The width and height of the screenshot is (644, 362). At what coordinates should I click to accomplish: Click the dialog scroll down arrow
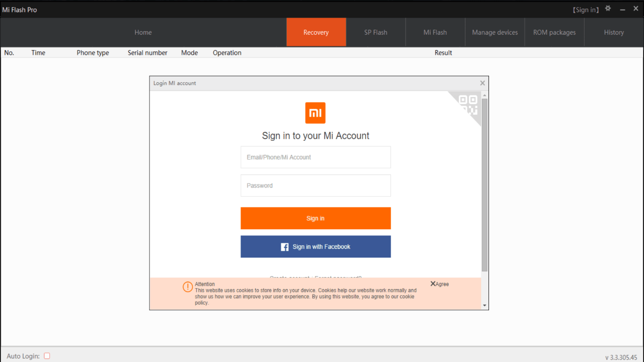[x=485, y=305]
